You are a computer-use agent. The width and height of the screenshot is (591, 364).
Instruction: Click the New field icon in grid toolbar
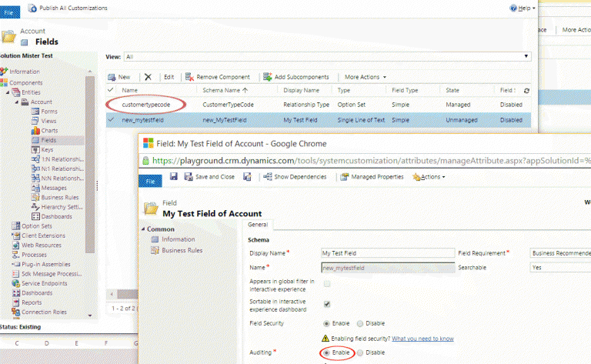tap(112, 77)
